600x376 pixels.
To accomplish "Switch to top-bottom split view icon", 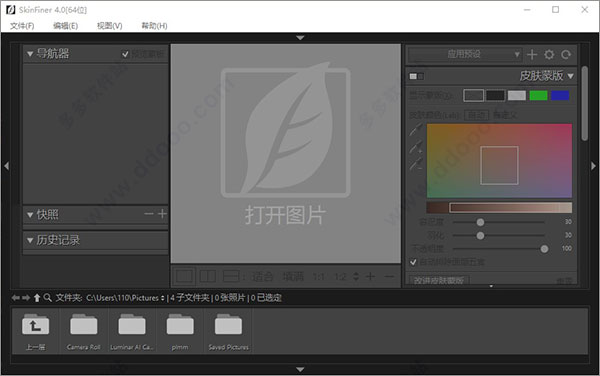I will pyautogui.click(x=231, y=276).
